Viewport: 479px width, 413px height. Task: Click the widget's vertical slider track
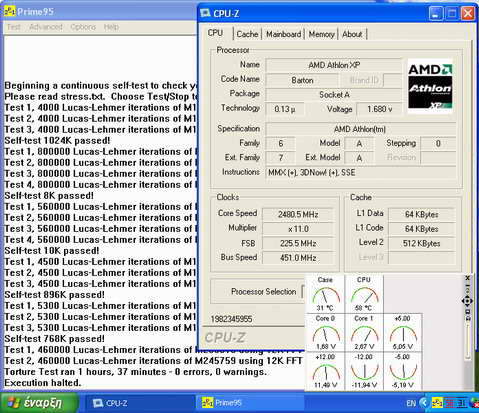[467, 341]
